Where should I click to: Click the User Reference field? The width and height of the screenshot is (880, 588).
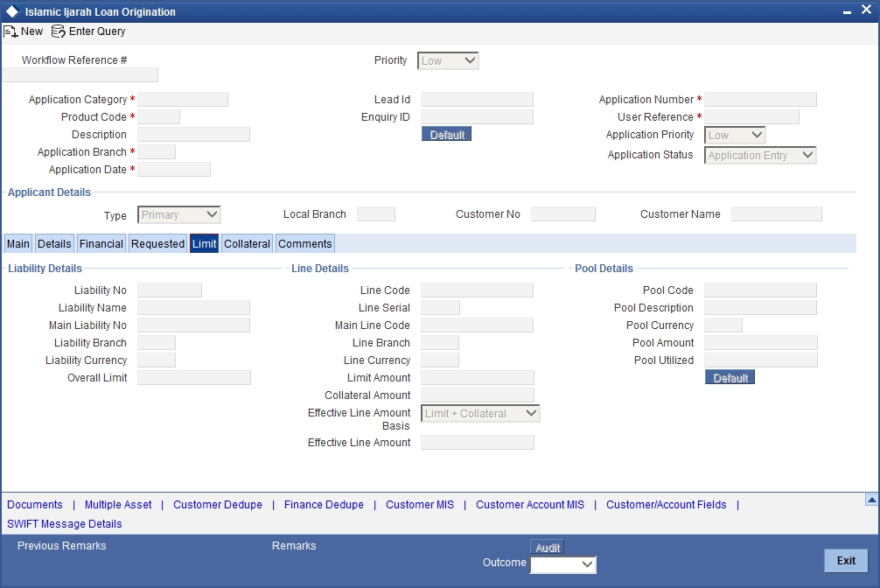pos(751,117)
